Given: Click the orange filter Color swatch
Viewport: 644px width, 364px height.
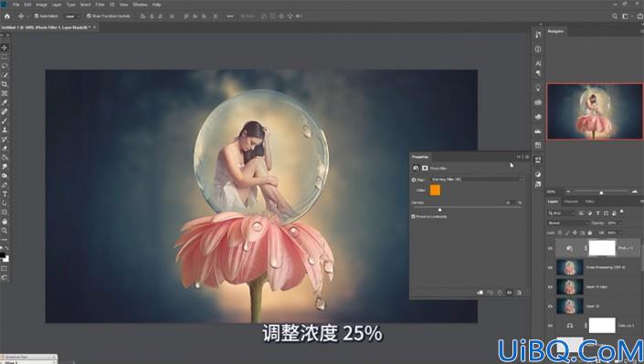Looking at the screenshot, I should click(x=435, y=190).
